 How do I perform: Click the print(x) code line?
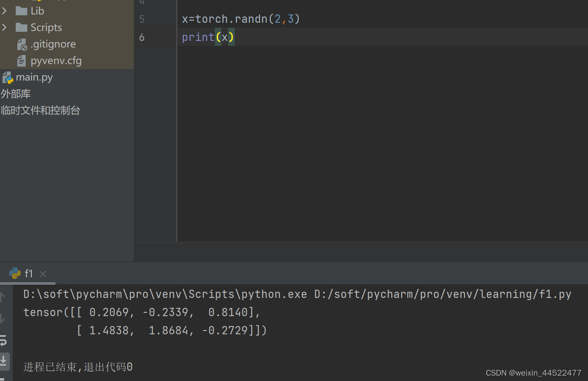(x=208, y=37)
